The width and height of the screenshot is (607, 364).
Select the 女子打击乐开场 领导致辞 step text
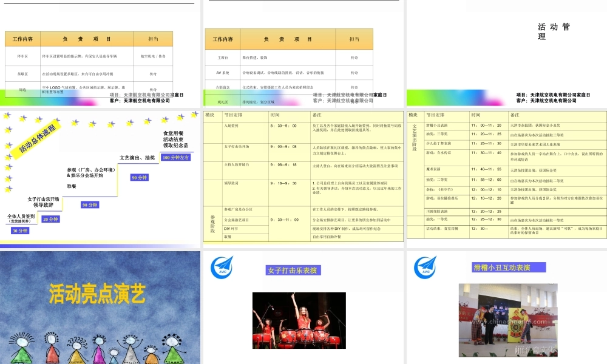click(43, 202)
